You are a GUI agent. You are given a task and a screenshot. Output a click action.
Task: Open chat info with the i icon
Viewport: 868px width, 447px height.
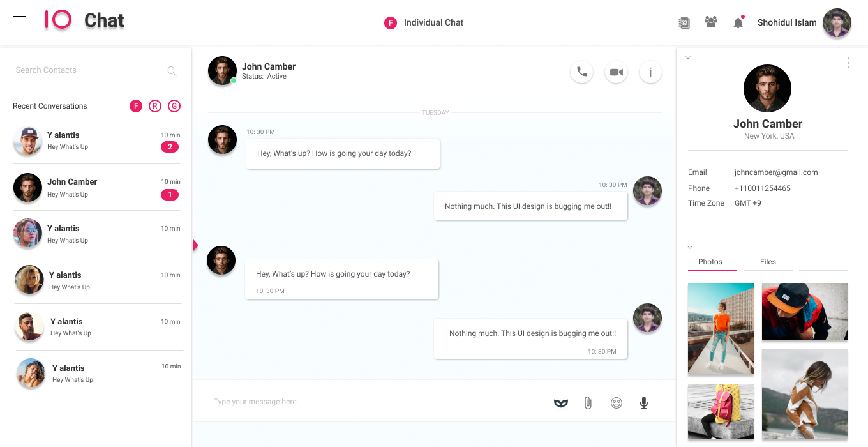(650, 72)
